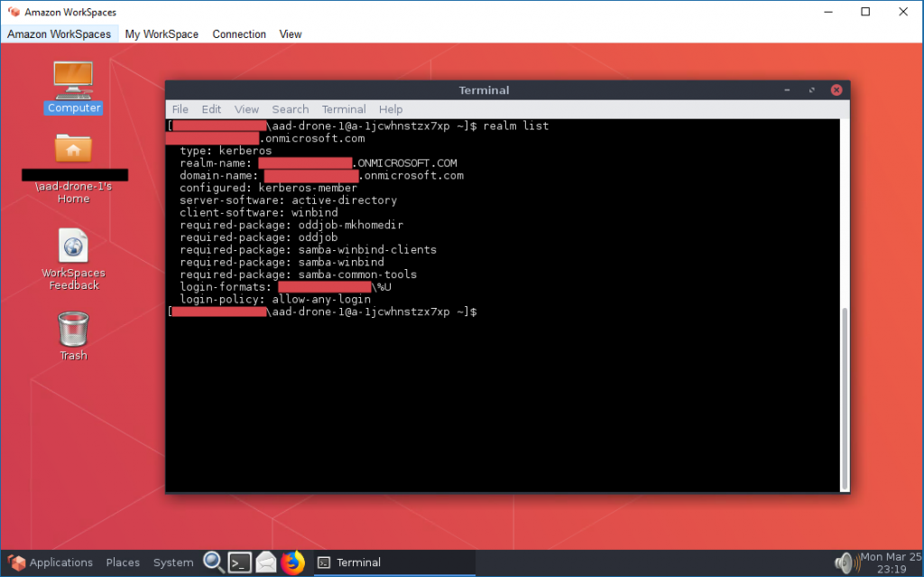Launch the search magnifier in bottom panel
This screenshot has height=577, width=924.
(x=213, y=563)
